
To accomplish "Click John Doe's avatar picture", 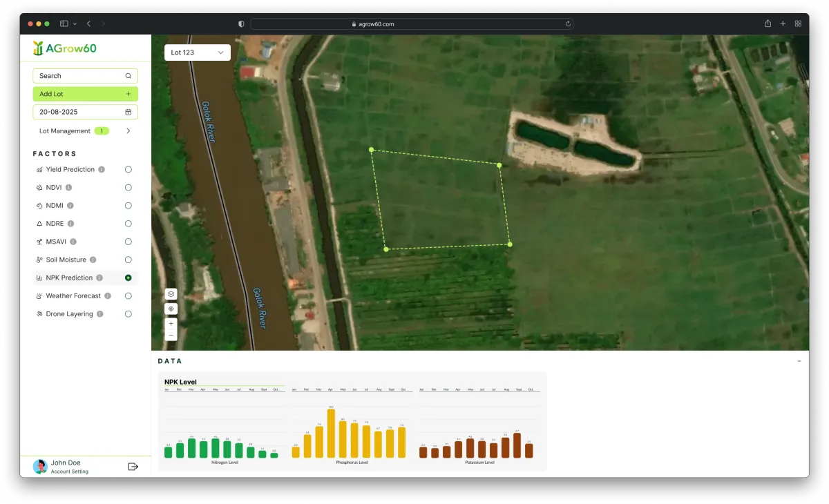I will pyautogui.click(x=40, y=467).
